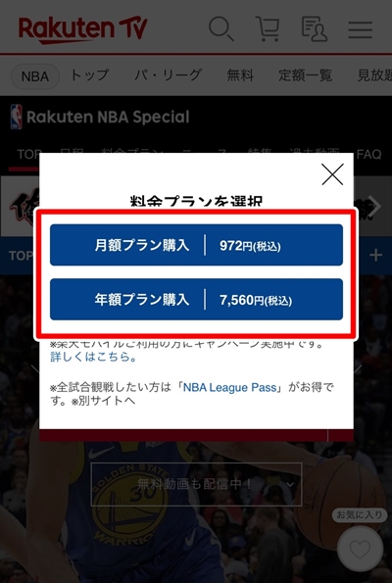Open the NBA League Pass link
The width and height of the screenshot is (392, 583).
[230, 387]
